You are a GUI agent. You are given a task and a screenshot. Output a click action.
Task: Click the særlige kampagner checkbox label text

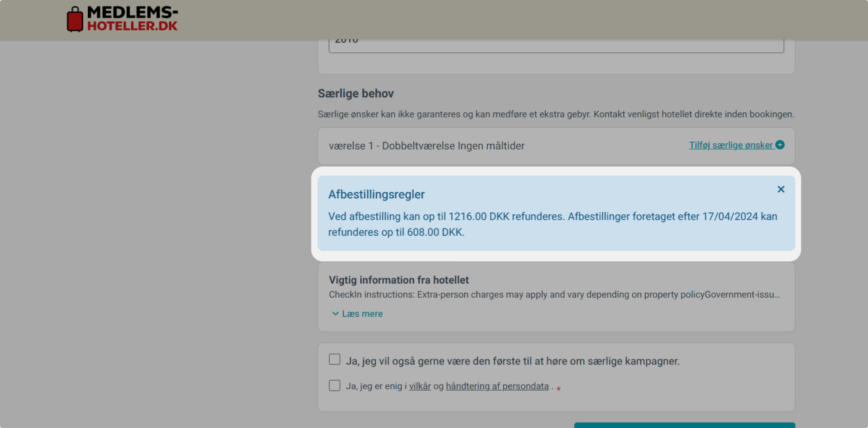[x=512, y=361]
